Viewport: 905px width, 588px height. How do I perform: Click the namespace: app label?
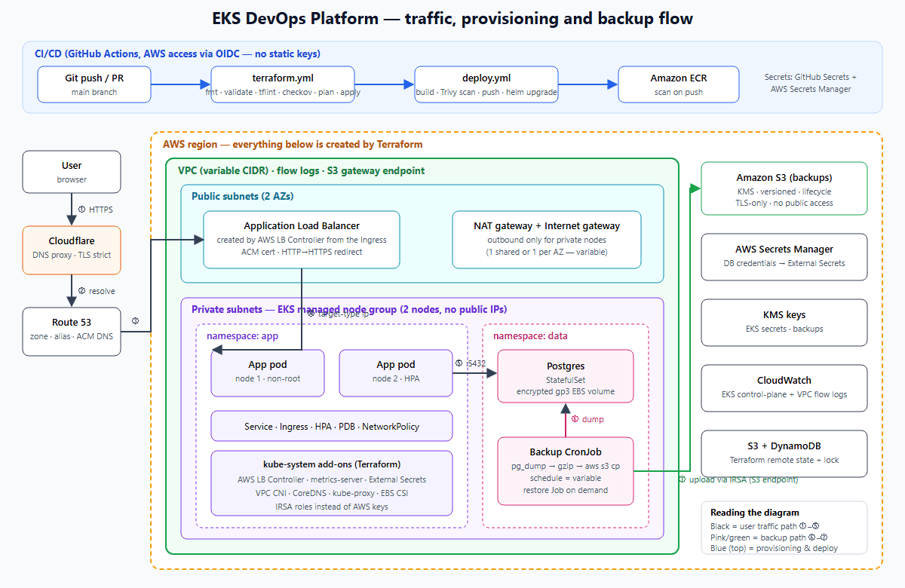click(242, 335)
